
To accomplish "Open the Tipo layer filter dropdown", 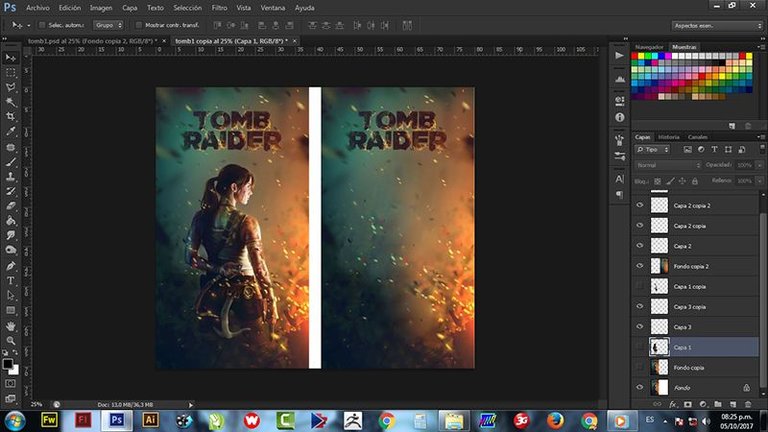I will point(652,149).
